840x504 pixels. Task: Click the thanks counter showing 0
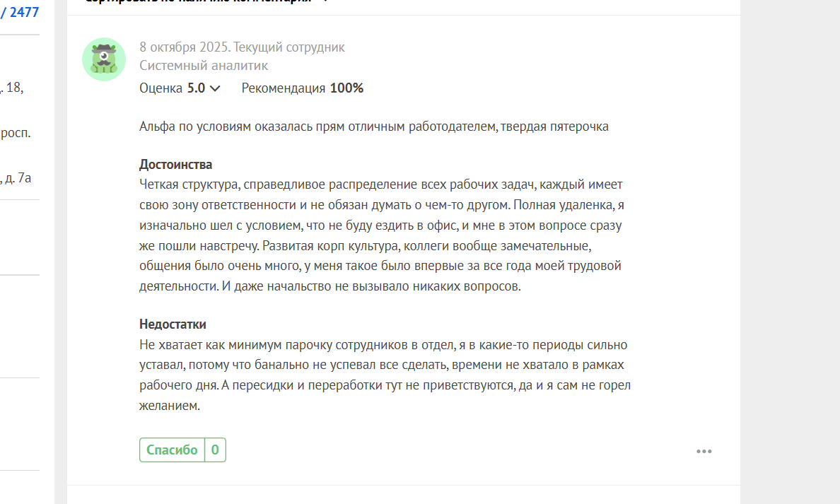tap(215, 450)
